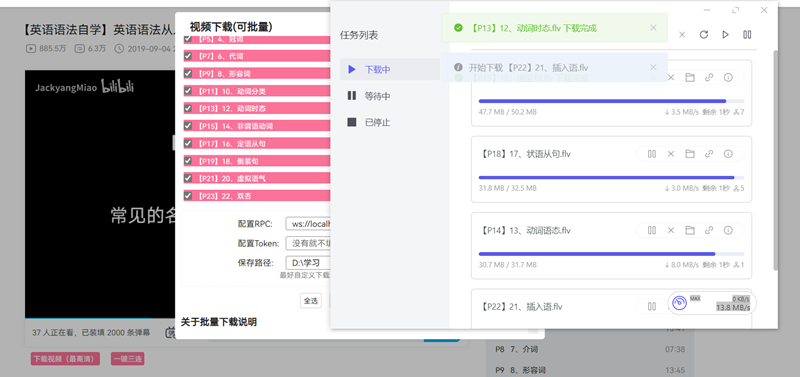Open folder of 【P14】13、动词语态.flv
800x377 pixels.
[690, 230]
